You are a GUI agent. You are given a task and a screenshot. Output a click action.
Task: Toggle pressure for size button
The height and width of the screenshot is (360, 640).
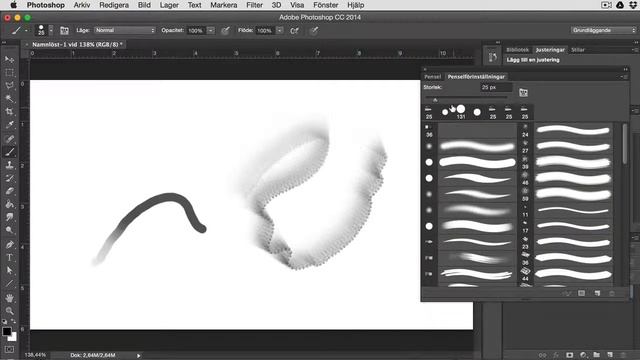[x=313, y=31]
